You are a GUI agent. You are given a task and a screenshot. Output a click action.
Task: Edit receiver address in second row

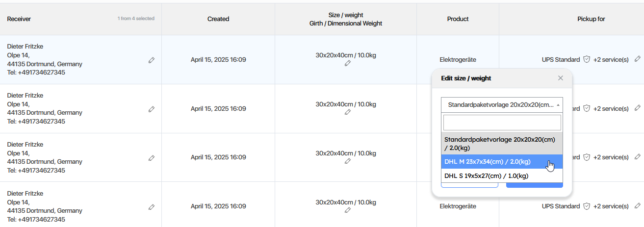click(x=152, y=109)
